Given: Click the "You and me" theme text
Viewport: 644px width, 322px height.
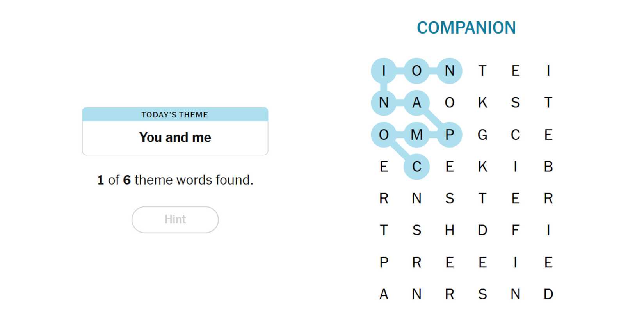Looking at the screenshot, I should [x=175, y=137].
